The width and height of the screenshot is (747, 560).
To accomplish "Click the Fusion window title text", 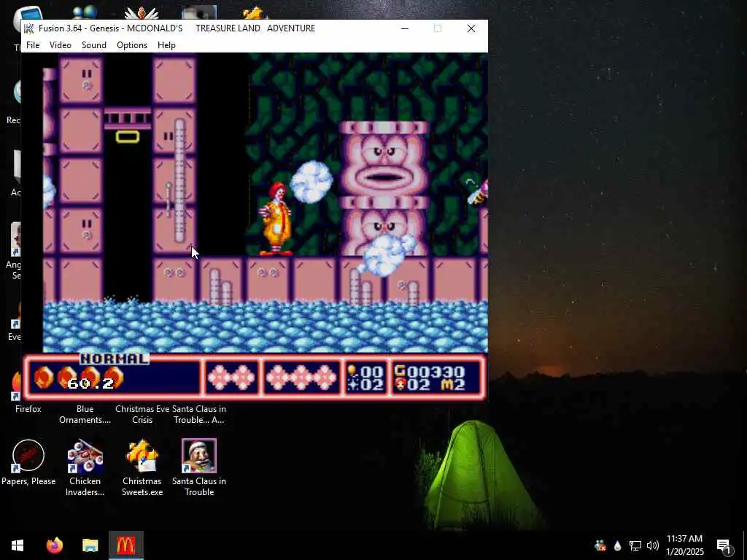I will [177, 28].
